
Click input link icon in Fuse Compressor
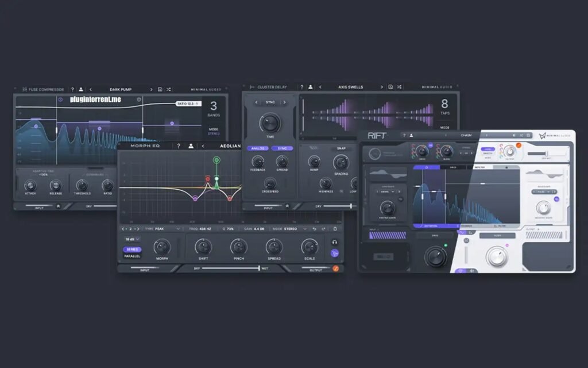[x=58, y=206]
